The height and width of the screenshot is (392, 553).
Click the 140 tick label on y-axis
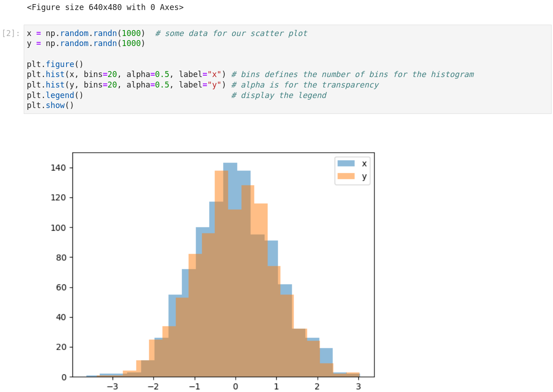click(58, 168)
